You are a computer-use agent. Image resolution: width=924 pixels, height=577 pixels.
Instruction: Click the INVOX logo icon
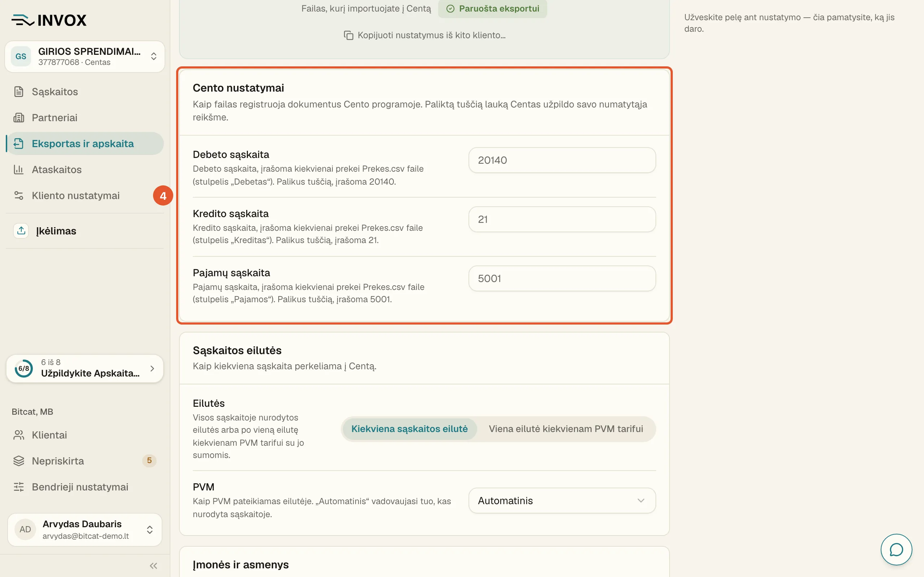point(23,20)
